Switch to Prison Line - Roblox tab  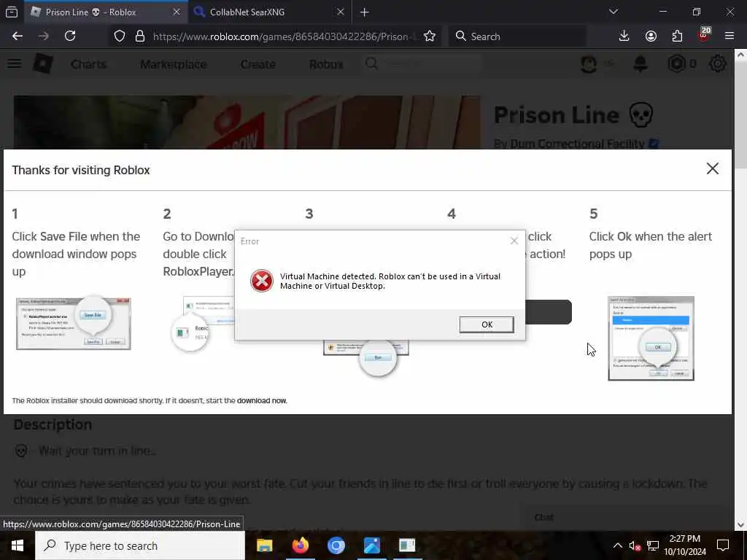point(105,12)
